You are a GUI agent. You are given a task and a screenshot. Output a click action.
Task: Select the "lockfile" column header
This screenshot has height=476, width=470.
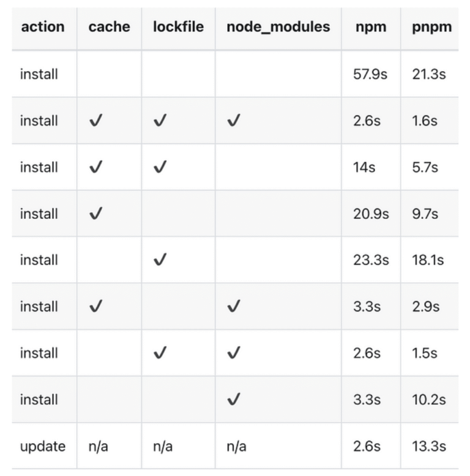click(x=178, y=27)
